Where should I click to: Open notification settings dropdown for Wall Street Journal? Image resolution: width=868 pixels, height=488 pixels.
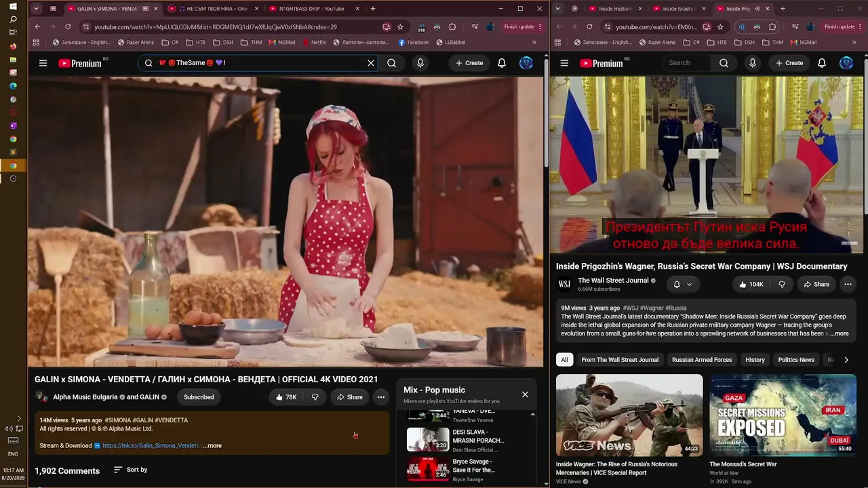click(x=682, y=285)
